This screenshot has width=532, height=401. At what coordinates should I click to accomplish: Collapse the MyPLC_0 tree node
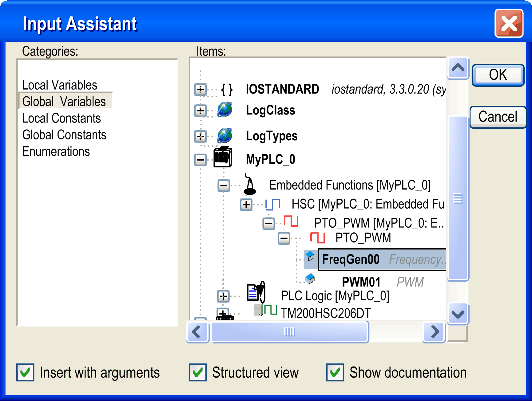[x=200, y=160]
